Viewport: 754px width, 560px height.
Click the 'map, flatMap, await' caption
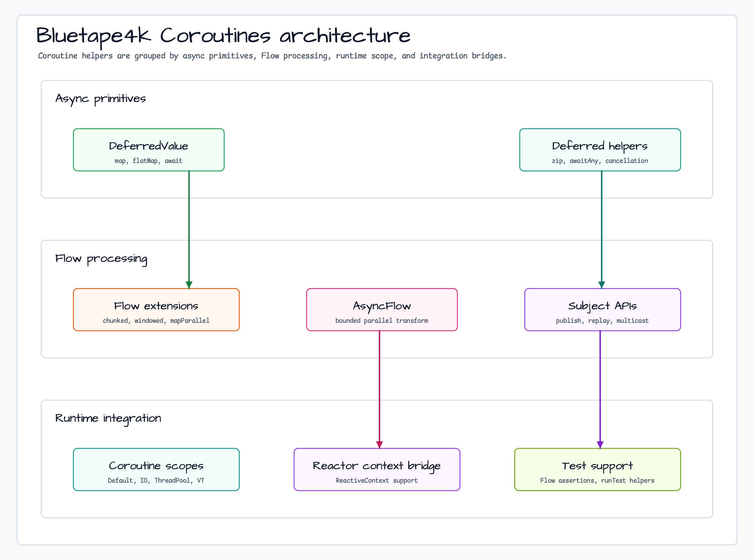click(149, 161)
